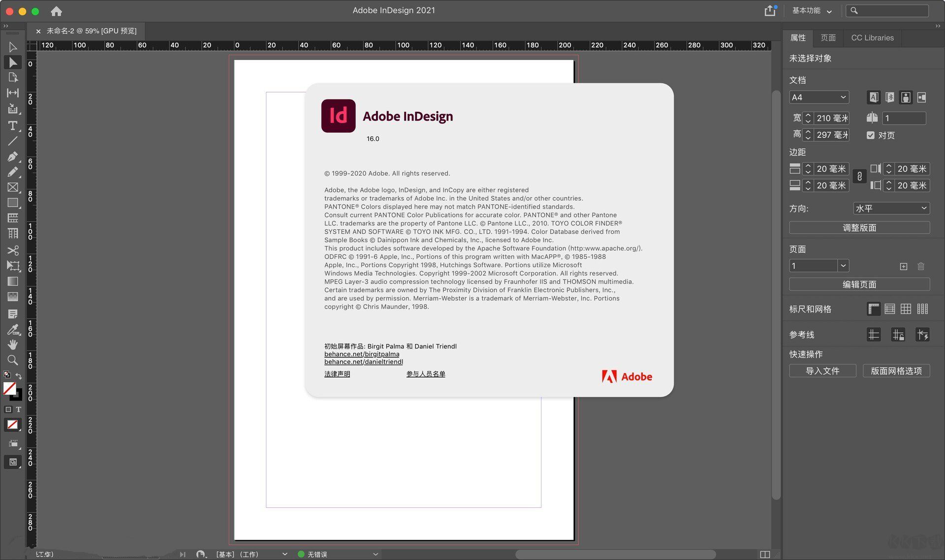Switch to the 页面 panel tab
Image resolution: width=945 pixels, height=560 pixels.
(828, 38)
